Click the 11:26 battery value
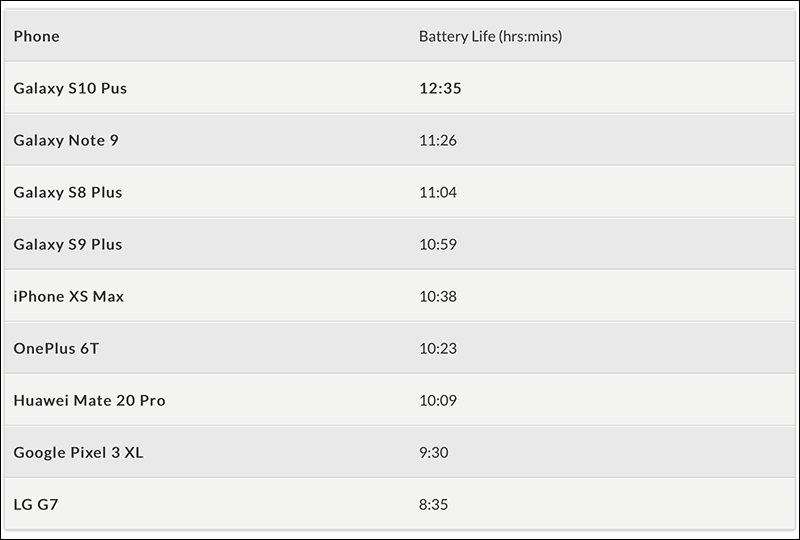 [x=438, y=140]
